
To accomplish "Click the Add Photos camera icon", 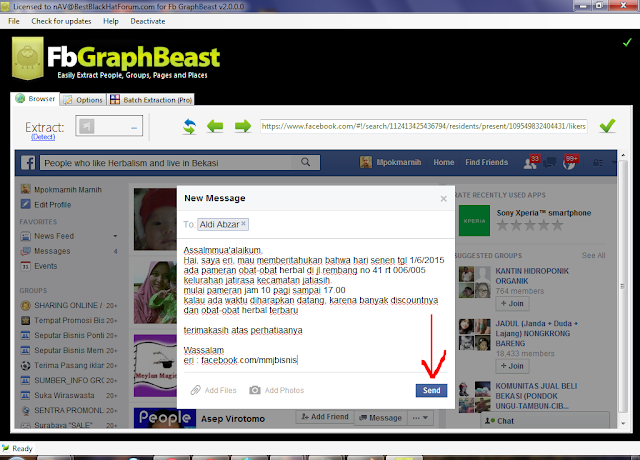I will click(255, 390).
